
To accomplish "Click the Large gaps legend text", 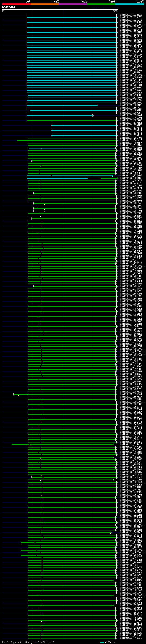I will pos(10,642).
